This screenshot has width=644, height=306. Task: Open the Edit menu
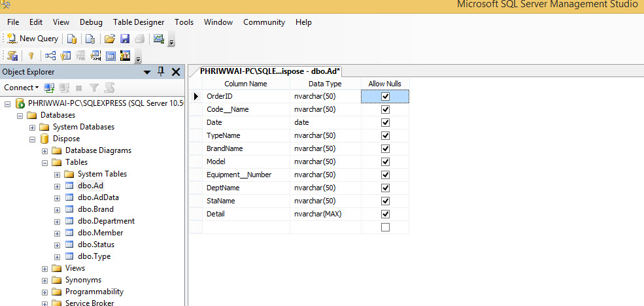[x=36, y=22]
